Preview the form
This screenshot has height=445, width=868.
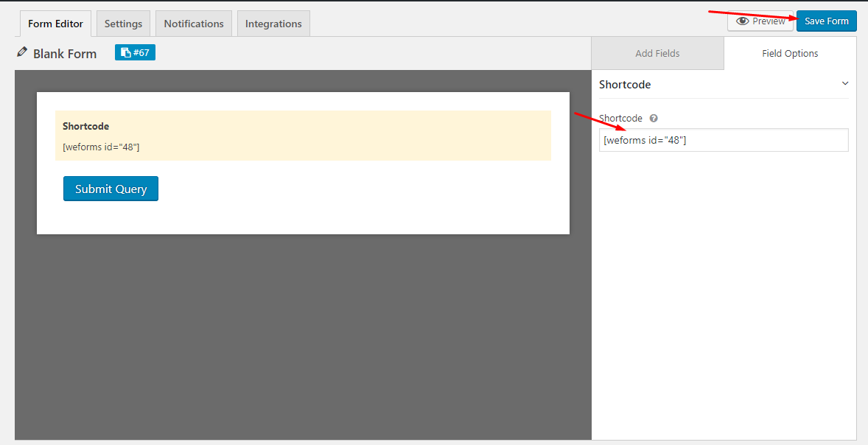760,21
